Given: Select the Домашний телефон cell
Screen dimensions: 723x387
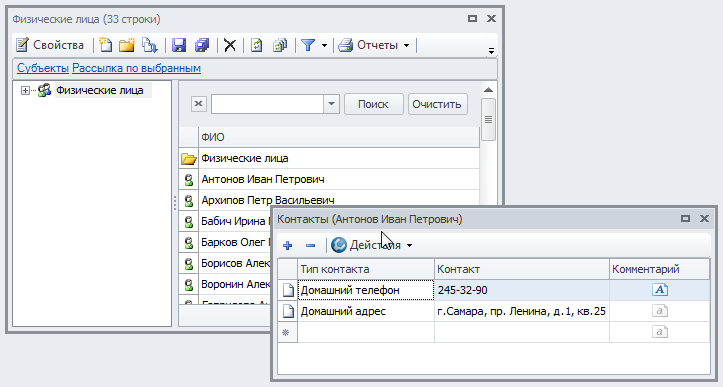Looking at the screenshot, I should (366, 290).
